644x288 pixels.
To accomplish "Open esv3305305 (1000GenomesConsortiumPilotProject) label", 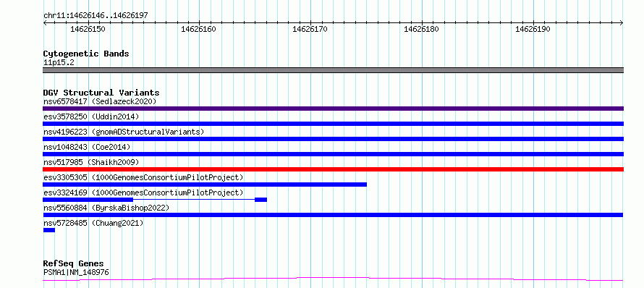I will (x=143, y=177).
